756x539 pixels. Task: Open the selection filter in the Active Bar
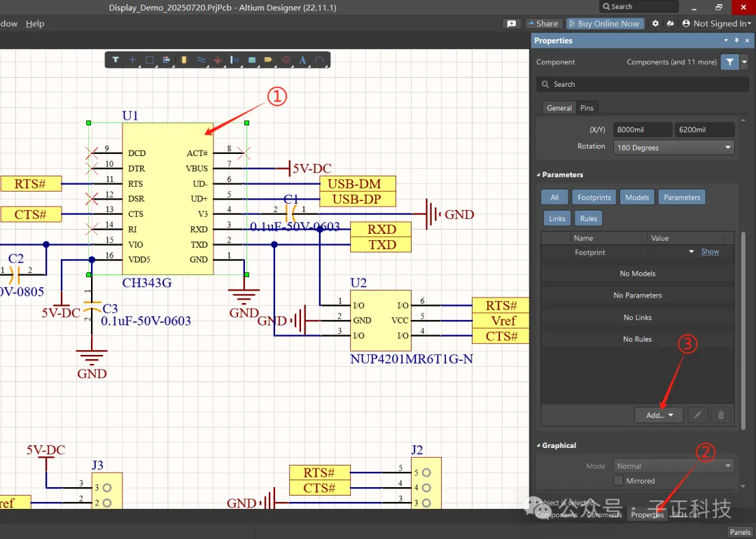click(115, 59)
